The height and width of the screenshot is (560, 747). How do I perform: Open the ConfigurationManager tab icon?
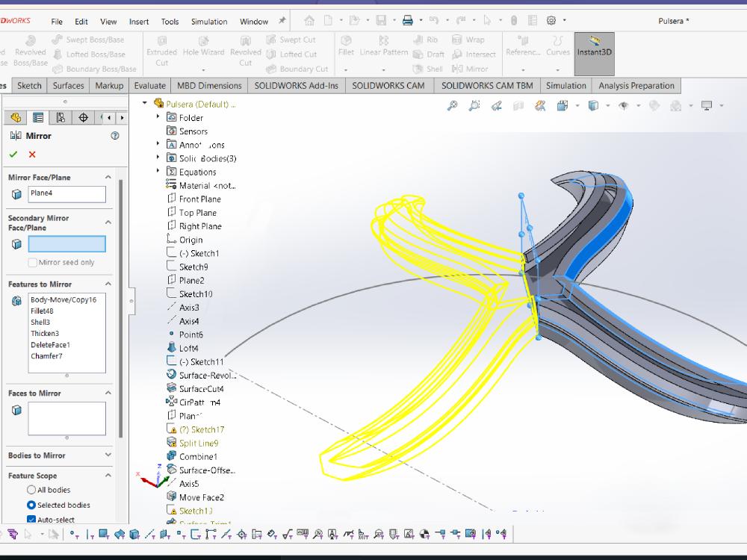61,117
